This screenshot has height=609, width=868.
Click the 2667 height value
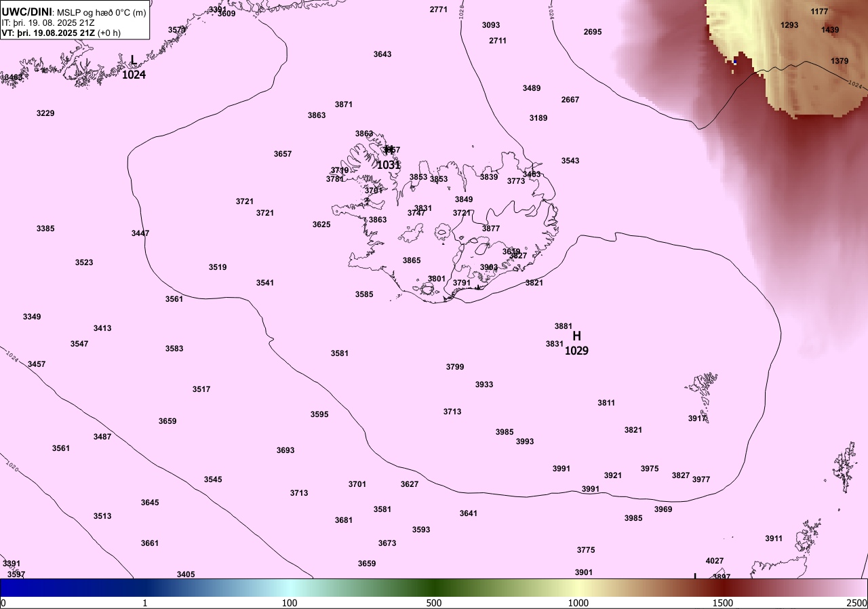pyautogui.click(x=570, y=100)
